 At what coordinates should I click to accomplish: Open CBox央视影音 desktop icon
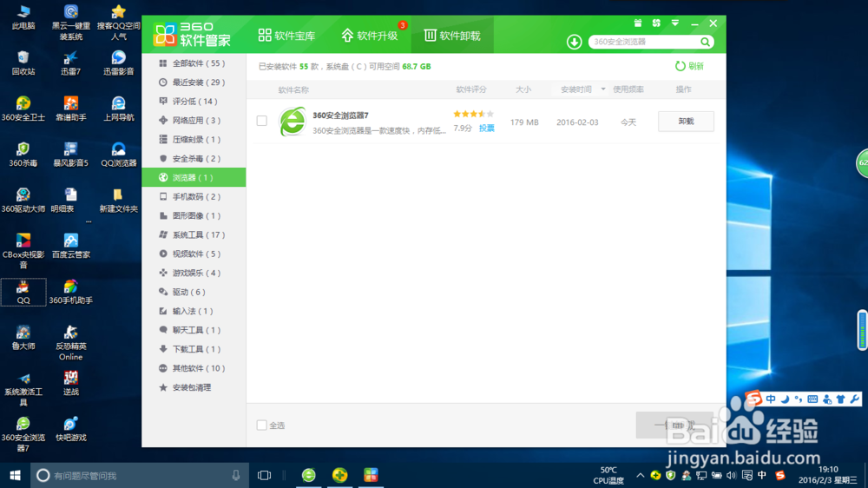click(23, 251)
